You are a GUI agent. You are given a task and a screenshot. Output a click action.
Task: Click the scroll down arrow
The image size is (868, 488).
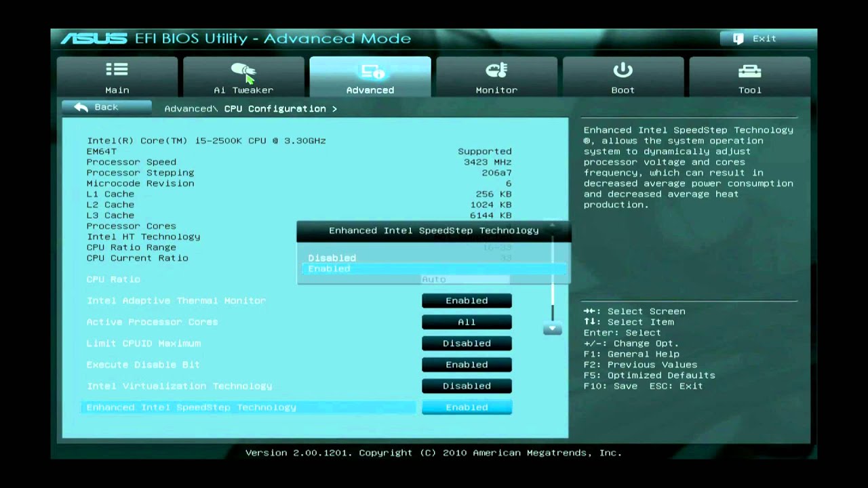(x=552, y=329)
